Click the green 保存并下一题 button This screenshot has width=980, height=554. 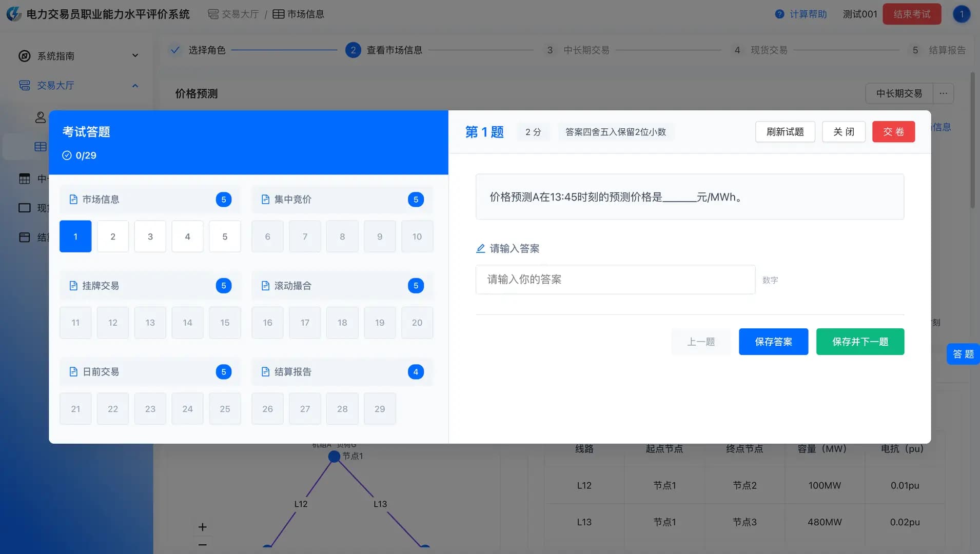click(x=860, y=342)
